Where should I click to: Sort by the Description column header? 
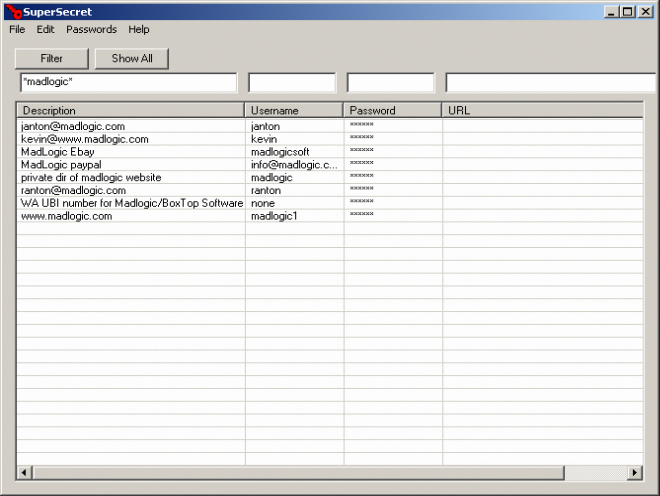pyautogui.click(x=131, y=110)
